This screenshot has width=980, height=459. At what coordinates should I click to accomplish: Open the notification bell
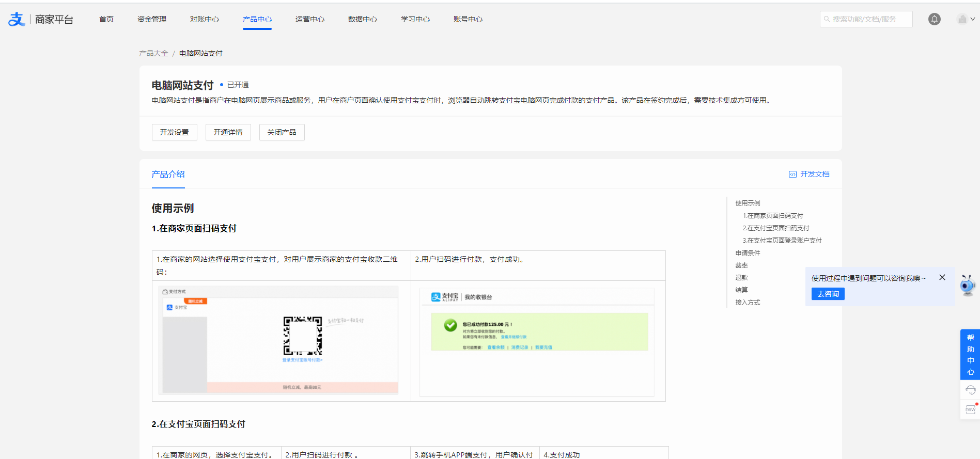coord(934,19)
